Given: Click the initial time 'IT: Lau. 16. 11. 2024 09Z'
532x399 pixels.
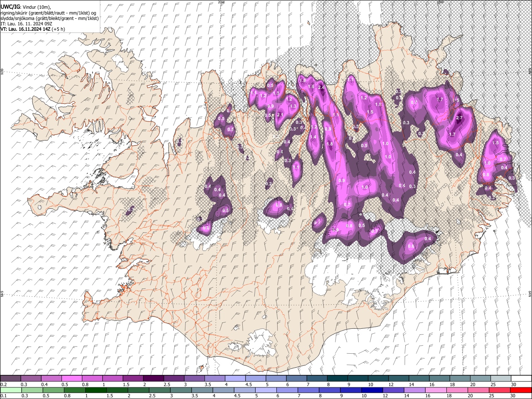Looking at the screenshot, I should pos(26,24).
